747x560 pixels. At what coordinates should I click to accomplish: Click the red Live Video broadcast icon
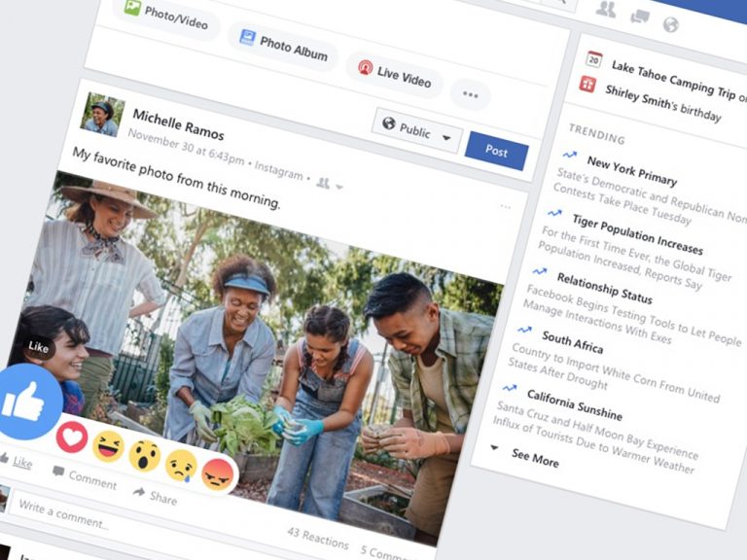366,68
